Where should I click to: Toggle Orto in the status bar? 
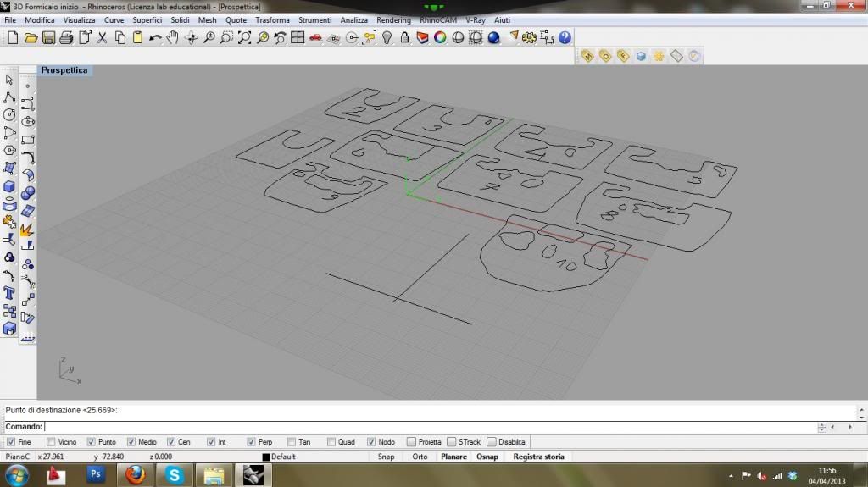(x=420, y=457)
